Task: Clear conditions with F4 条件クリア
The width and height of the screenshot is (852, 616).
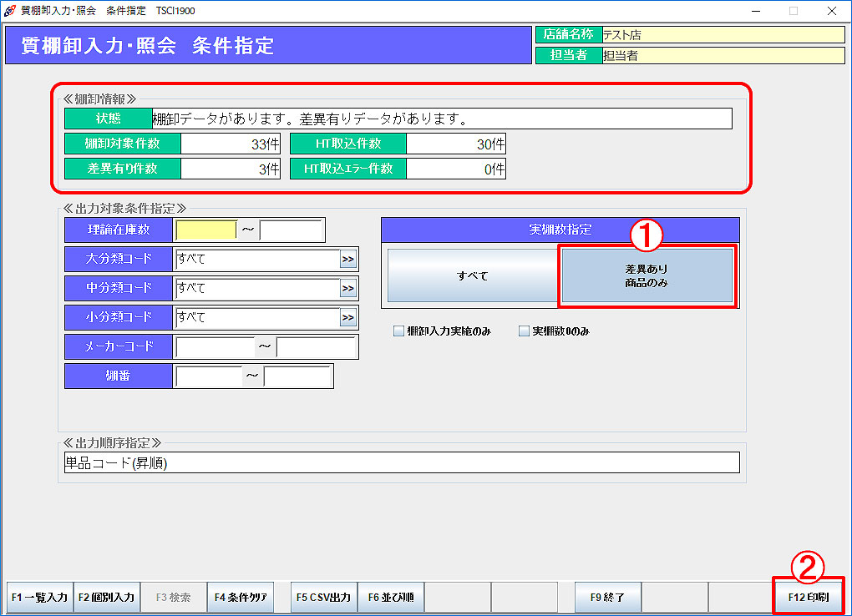Action: click(241, 598)
